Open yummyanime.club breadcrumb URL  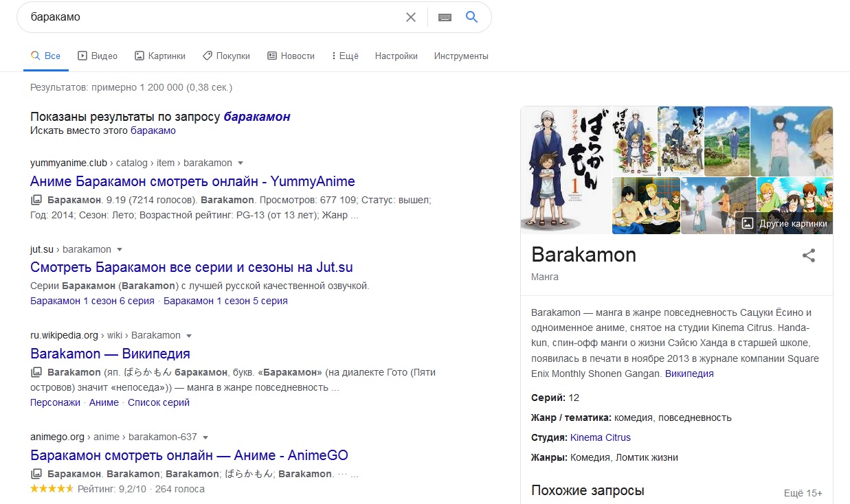pos(131,163)
